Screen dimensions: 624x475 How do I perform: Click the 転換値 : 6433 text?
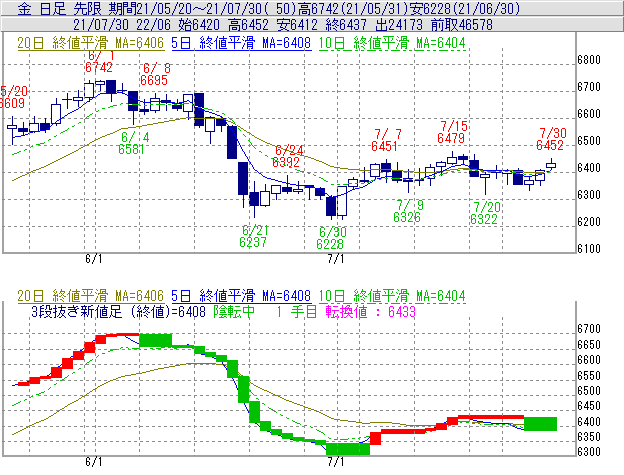(370, 311)
